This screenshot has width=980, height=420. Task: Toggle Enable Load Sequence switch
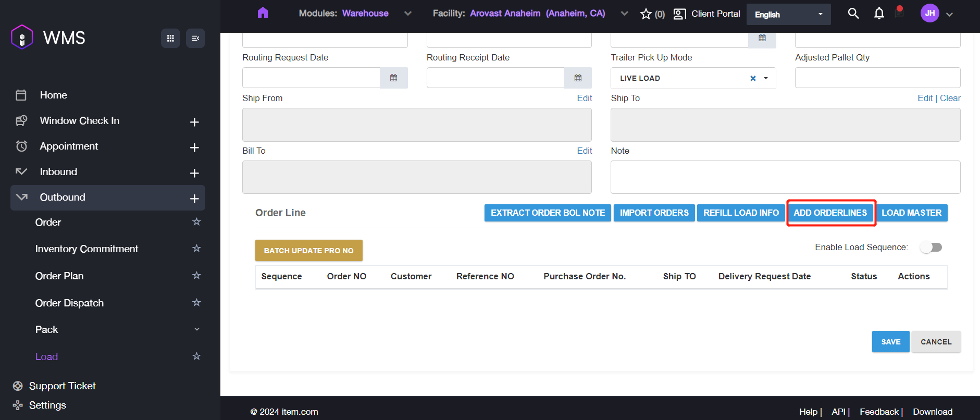(x=931, y=248)
